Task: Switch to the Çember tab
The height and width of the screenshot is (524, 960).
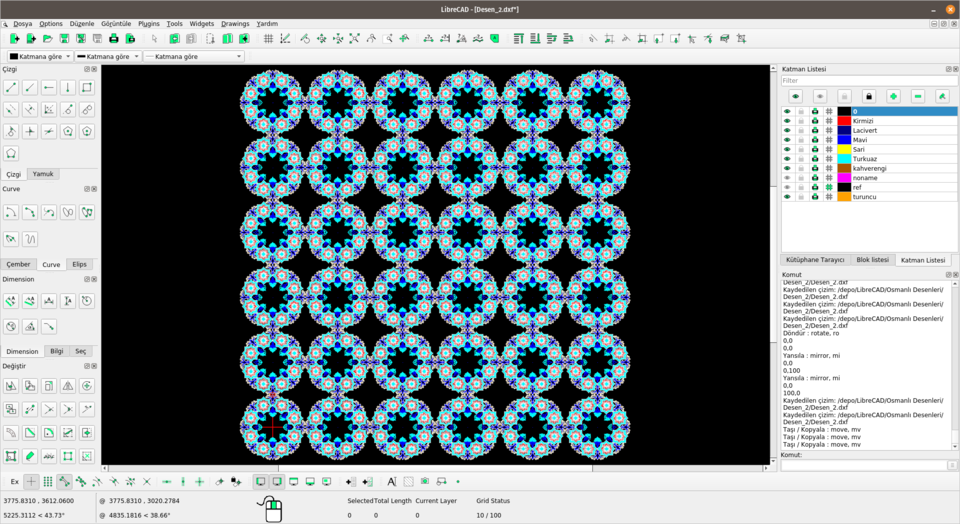Action: [18, 264]
